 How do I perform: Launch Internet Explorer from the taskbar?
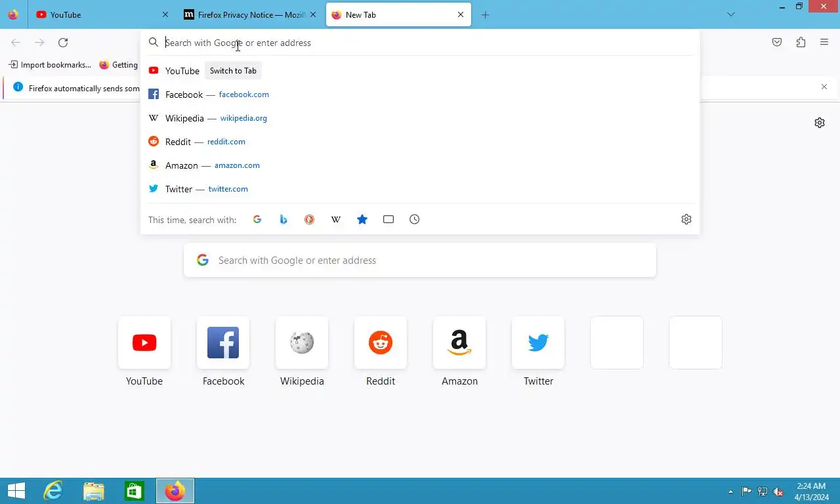click(53, 491)
